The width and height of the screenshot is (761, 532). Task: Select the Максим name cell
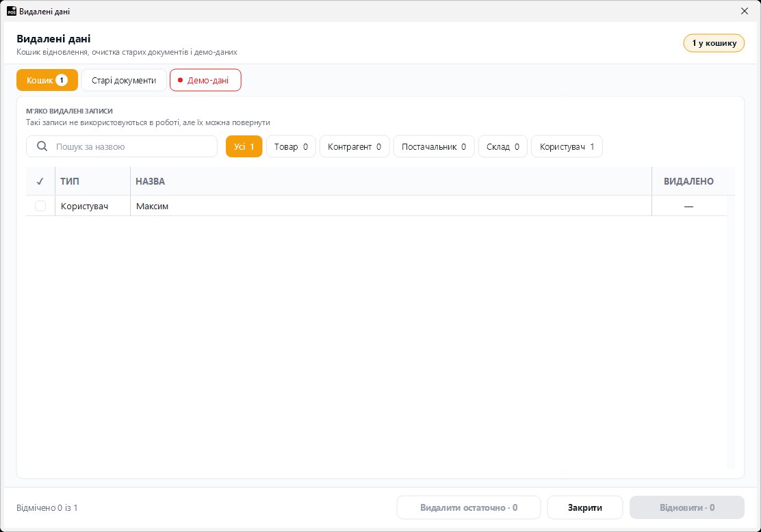click(x=391, y=206)
